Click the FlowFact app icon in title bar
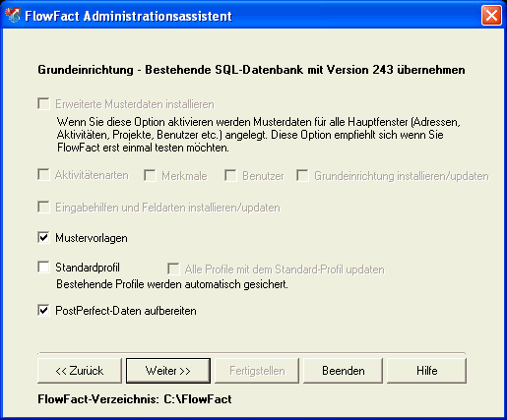507x420 pixels. (x=13, y=15)
